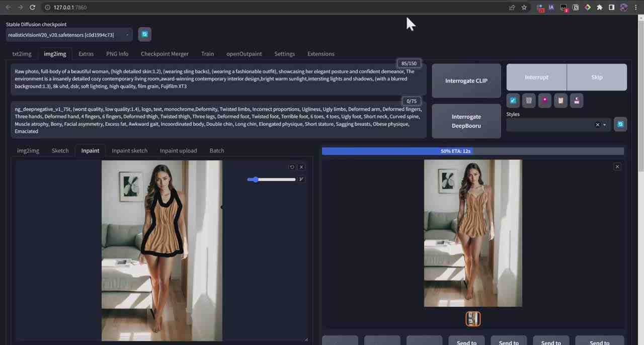Image resolution: width=644 pixels, height=345 pixels.
Task: Open the browser extensions puzzle icon
Action: coord(599,8)
